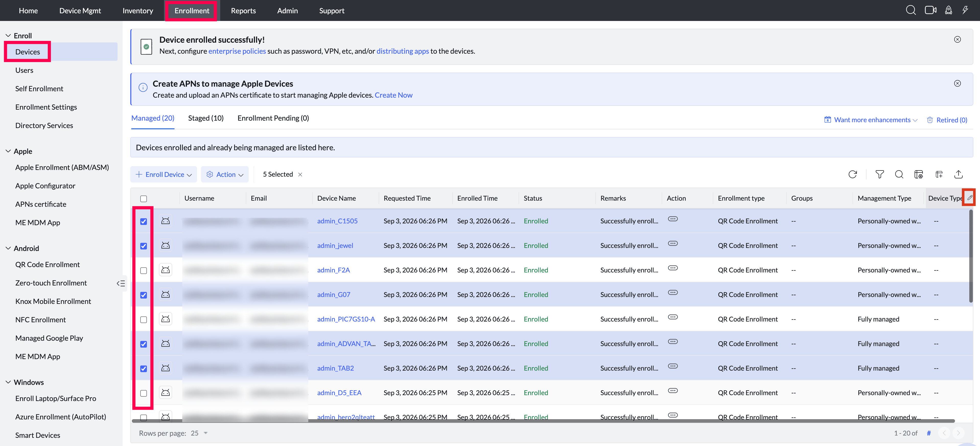The width and height of the screenshot is (980, 446).
Task: Collapse the left sidebar panel
Action: pyautogui.click(x=121, y=283)
